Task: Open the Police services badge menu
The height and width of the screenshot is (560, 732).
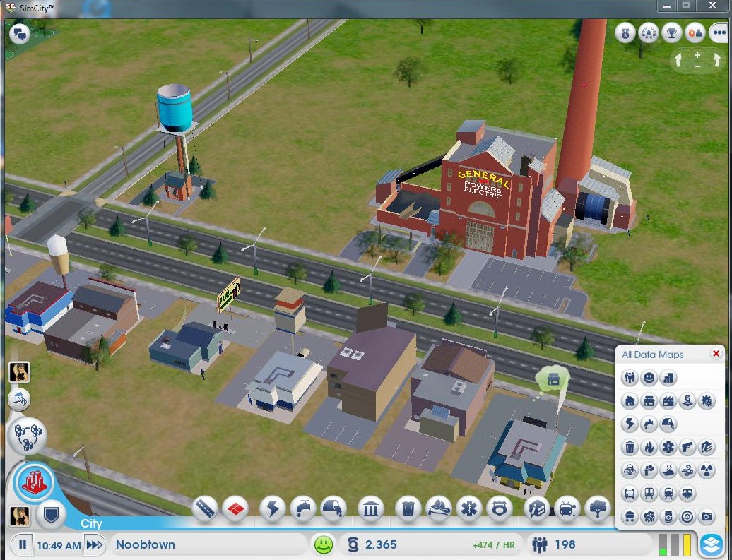Action: [500, 508]
